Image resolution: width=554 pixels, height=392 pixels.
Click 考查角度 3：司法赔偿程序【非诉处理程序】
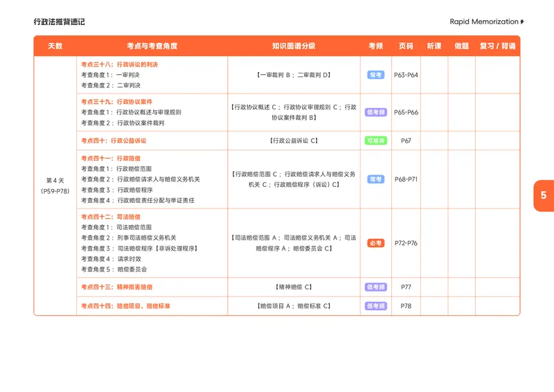140,249
